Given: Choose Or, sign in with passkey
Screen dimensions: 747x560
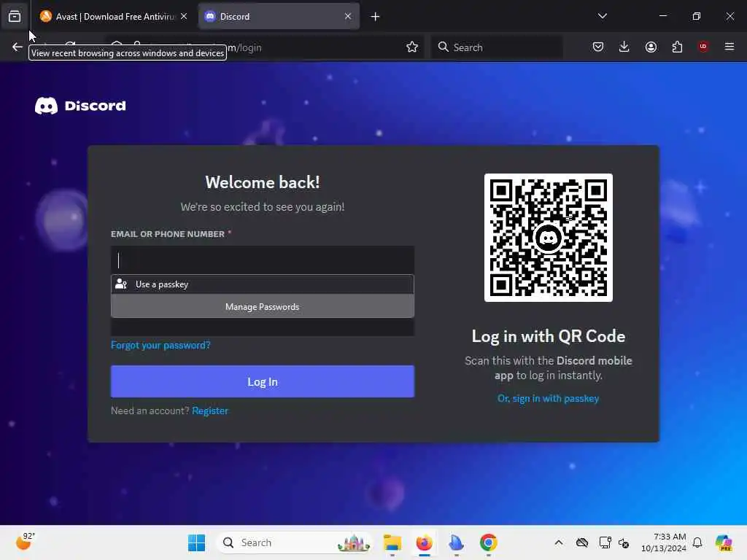Looking at the screenshot, I should tap(549, 399).
